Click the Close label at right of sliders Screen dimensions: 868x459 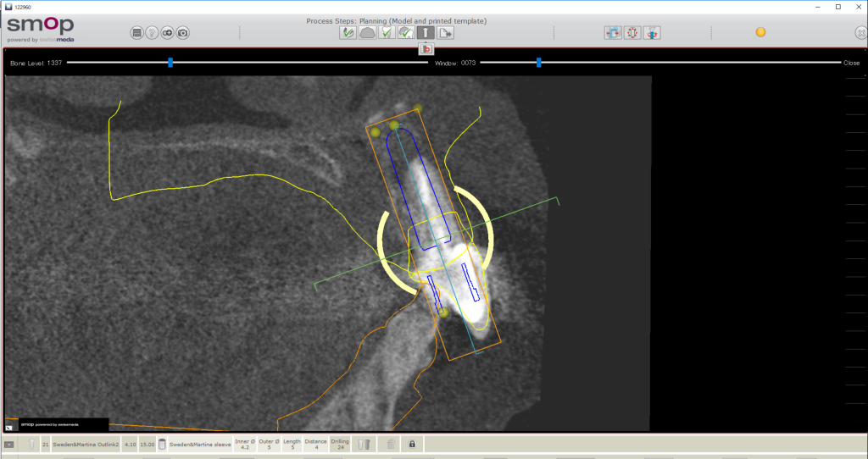click(x=851, y=63)
